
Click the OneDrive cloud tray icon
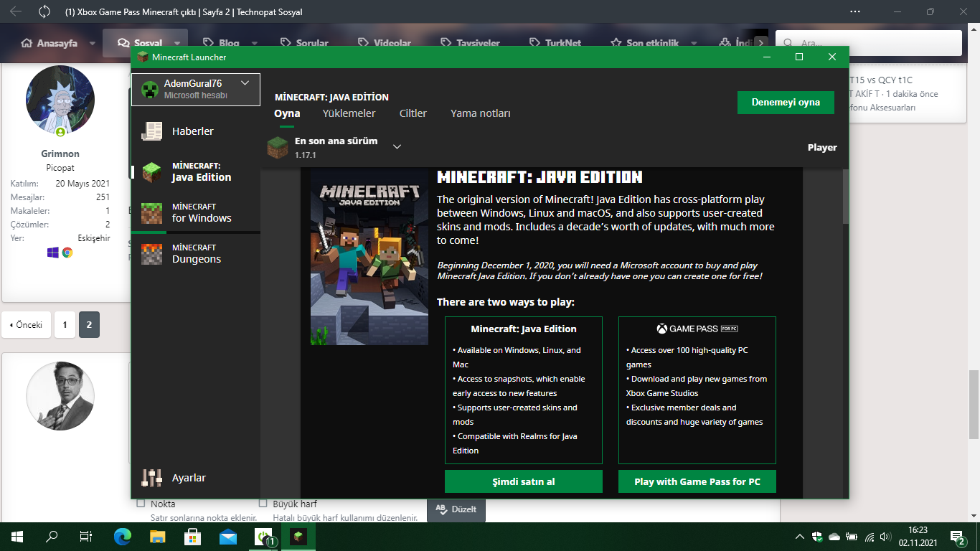[x=834, y=537]
